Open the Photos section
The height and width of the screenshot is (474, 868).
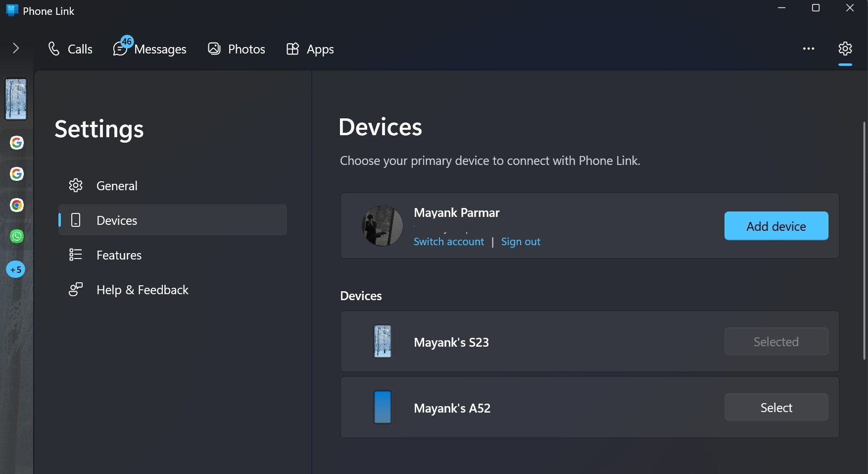(236, 49)
